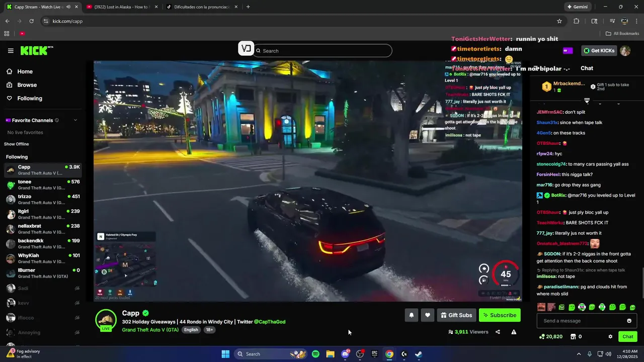
Task: Click the first quick emote with mustache face
Action: pyautogui.click(x=541, y=307)
